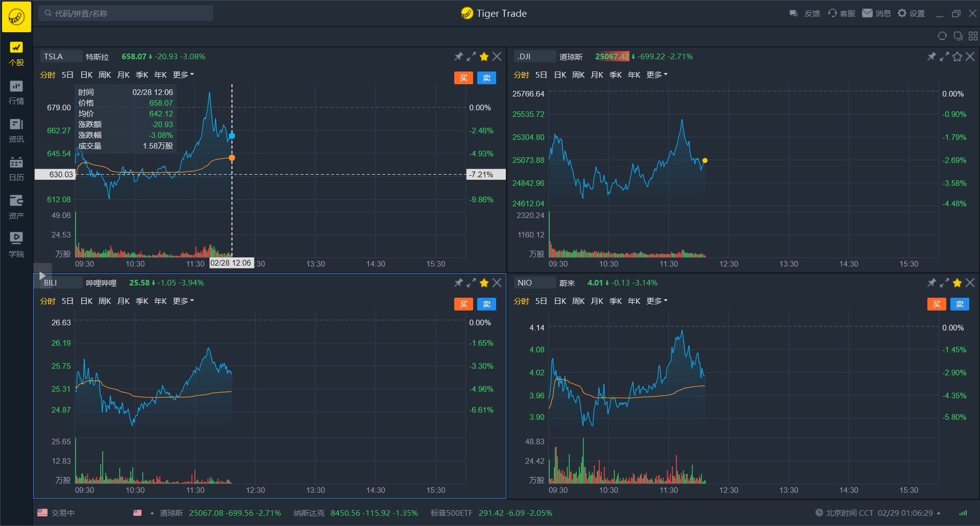Image resolution: width=980 pixels, height=526 pixels.
Task: Switch TSLA chart to 日K
Action: [x=86, y=75]
